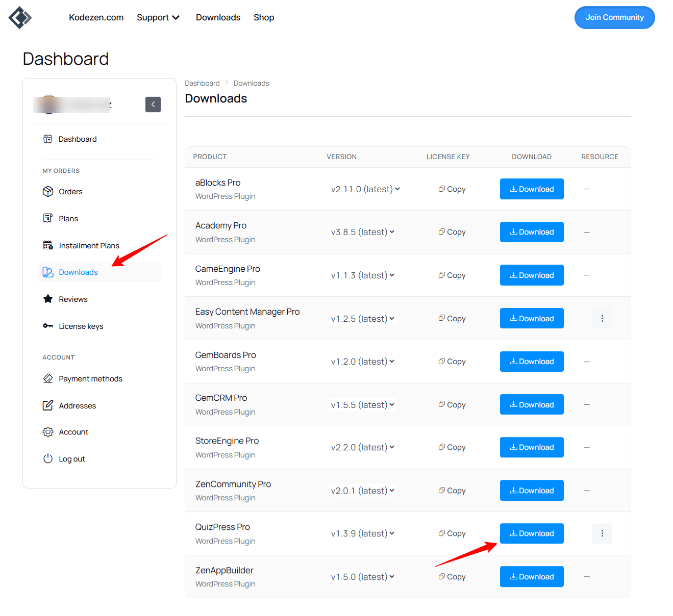Click the Join Community button

[x=614, y=17]
